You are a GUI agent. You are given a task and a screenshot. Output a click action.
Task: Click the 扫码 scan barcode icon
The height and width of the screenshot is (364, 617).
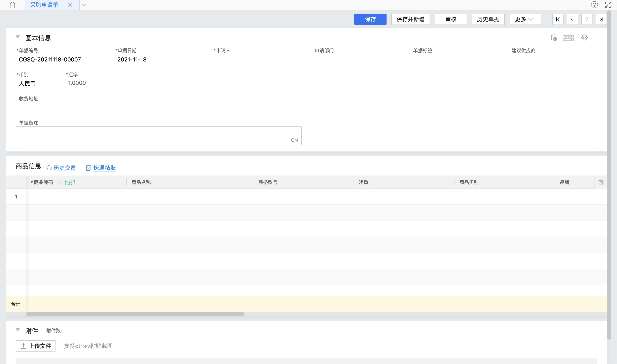60,182
